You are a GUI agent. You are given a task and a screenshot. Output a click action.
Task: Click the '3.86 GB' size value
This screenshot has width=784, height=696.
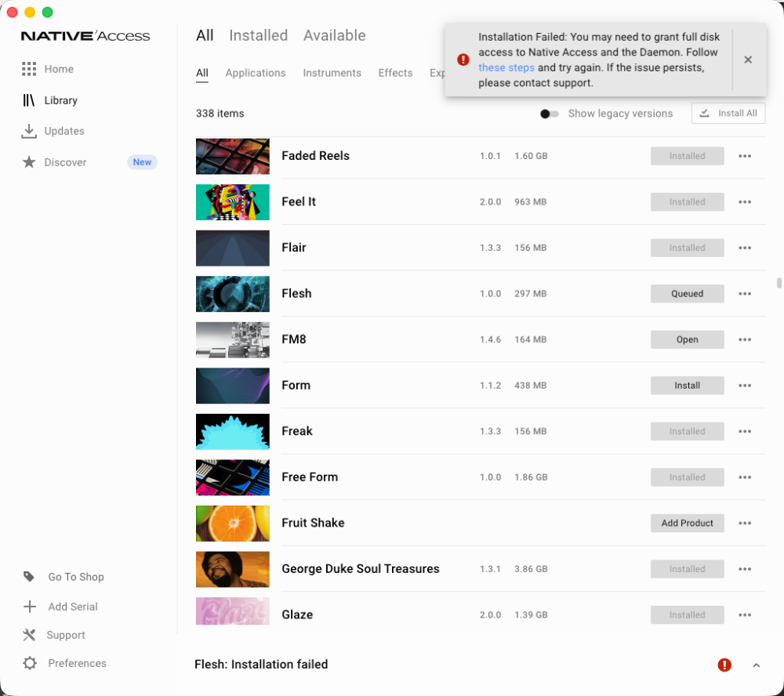[x=531, y=569]
